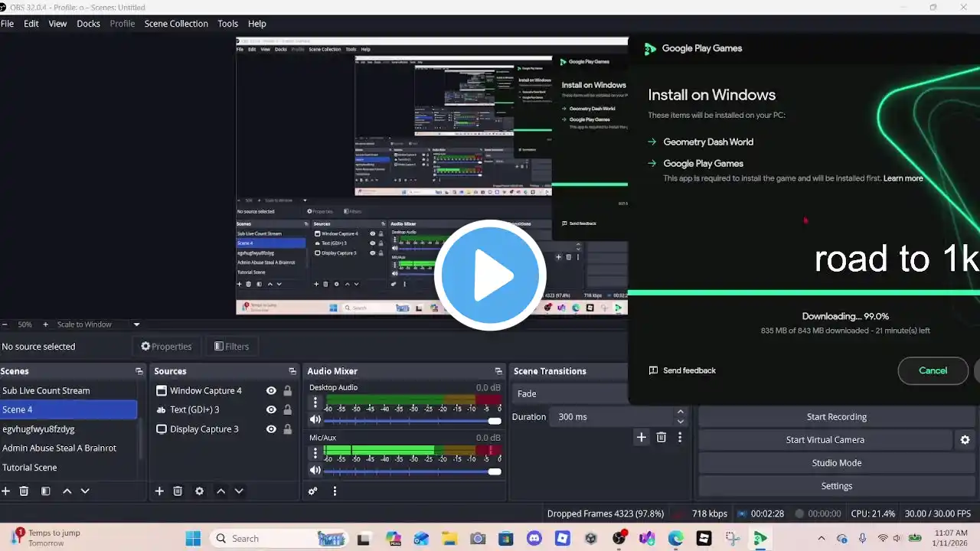Open the File menu
The width and height of the screenshot is (980, 551).
[x=7, y=24]
